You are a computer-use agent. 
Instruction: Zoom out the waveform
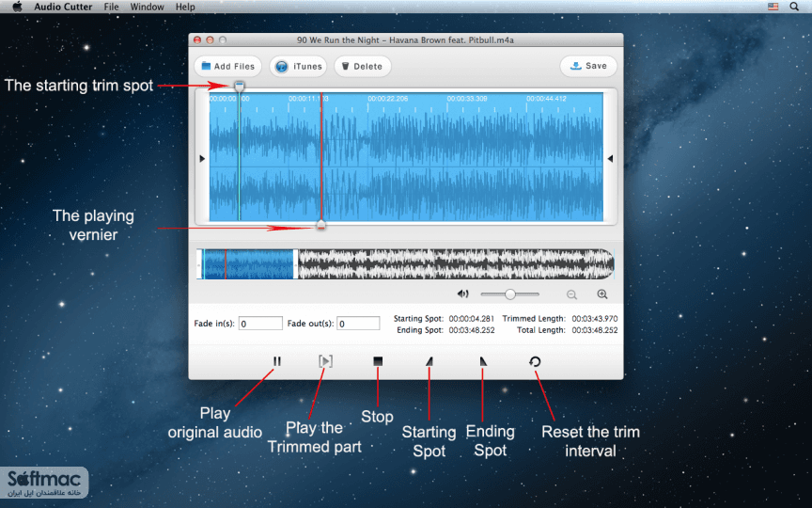click(571, 294)
